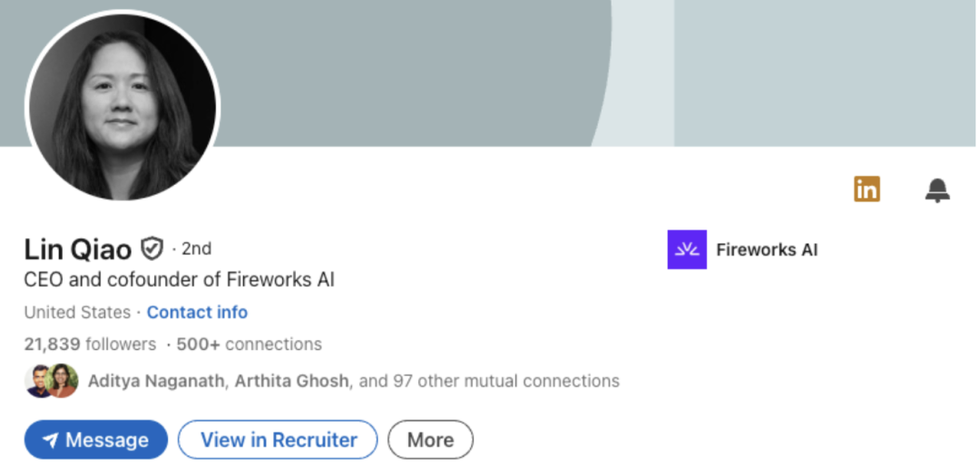Click the verification shield badge beside the name

(152, 248)
